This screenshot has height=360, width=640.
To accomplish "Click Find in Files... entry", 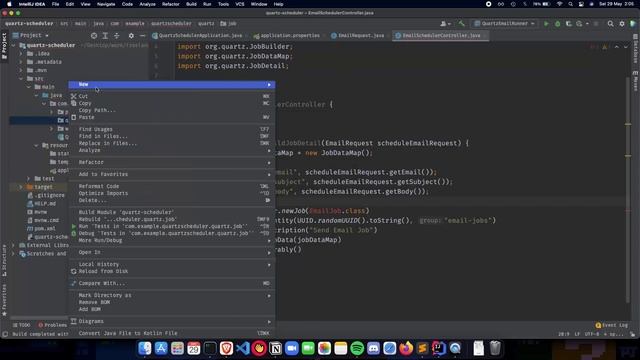I will 171,136.
